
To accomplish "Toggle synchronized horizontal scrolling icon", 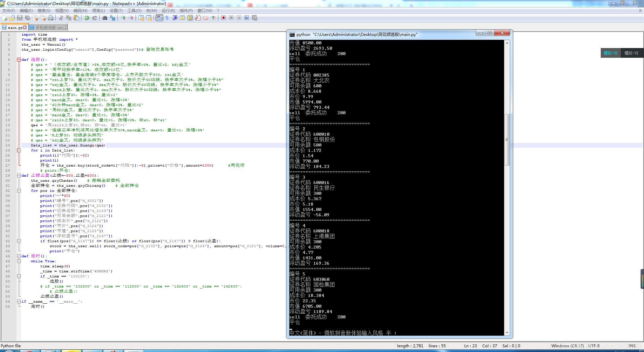I will point(149,18).
